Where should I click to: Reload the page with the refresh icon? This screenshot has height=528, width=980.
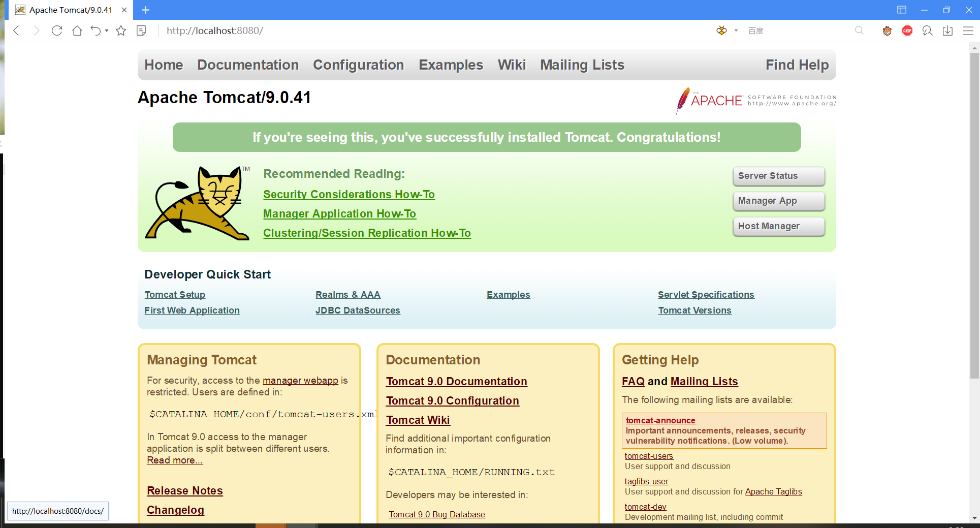click(x=57, y=30)
